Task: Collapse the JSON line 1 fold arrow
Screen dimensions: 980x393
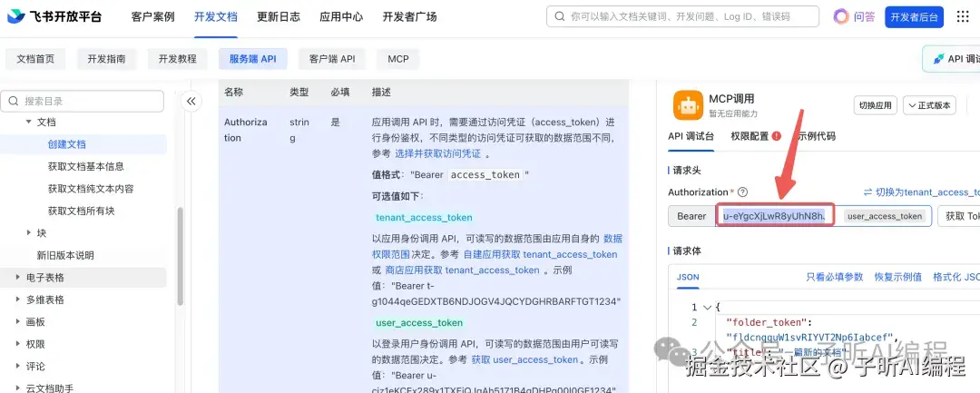Action: coord(708,307)
